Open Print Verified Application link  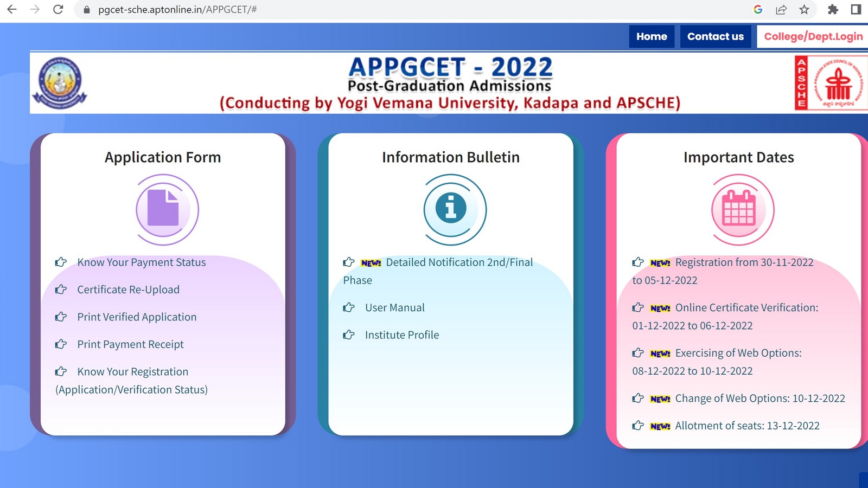pyautogui.click(x=137, y=317)
